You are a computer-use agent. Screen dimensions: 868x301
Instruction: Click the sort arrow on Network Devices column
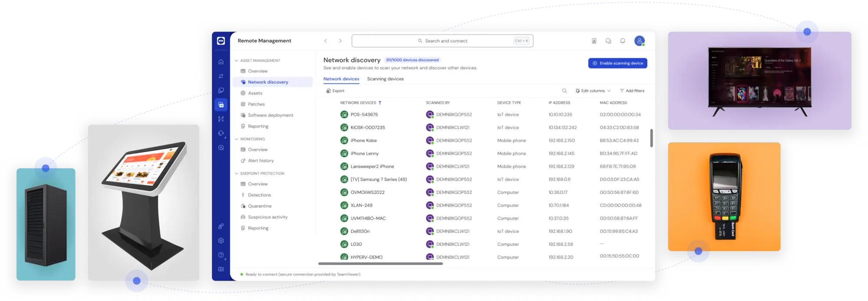pos(380,103)
